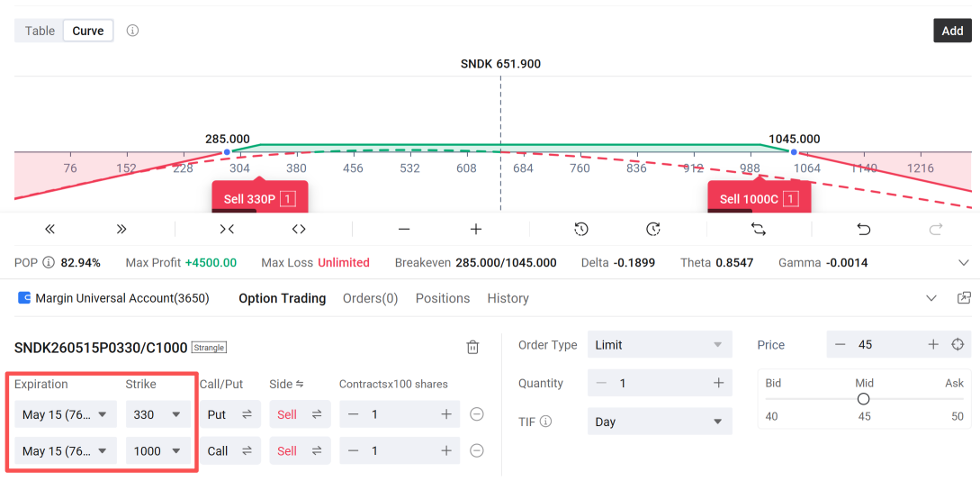The width and height of the screenshot is (980, 481).
Task: Open the TIF Day dropdown
Action: pyautogui.click(x=660, y=422)
